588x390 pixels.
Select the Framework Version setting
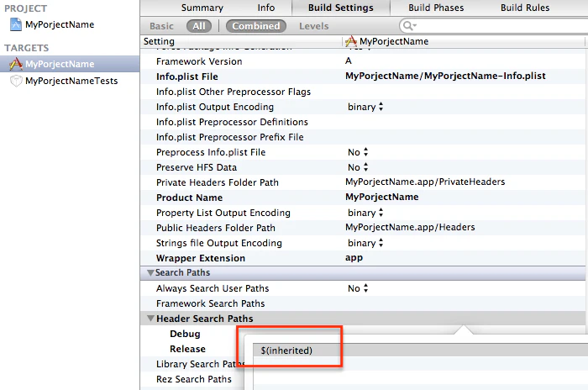(x=199, y=61)
